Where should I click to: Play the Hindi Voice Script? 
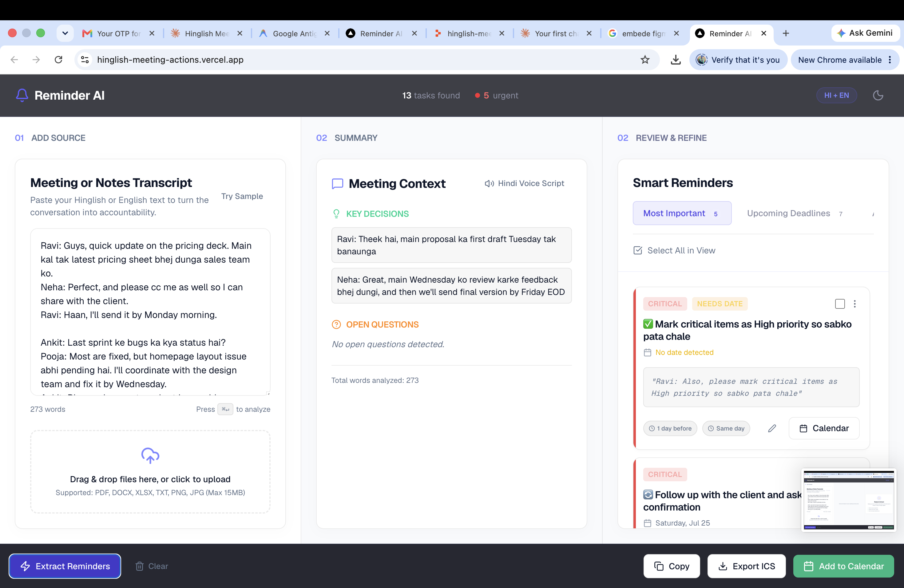524,184
